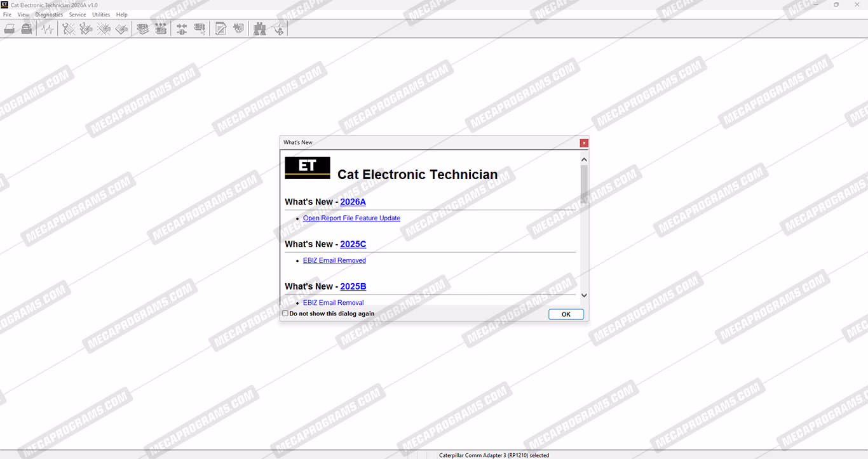
Task: Follow the 2025C release link
Action: point(353,244)
